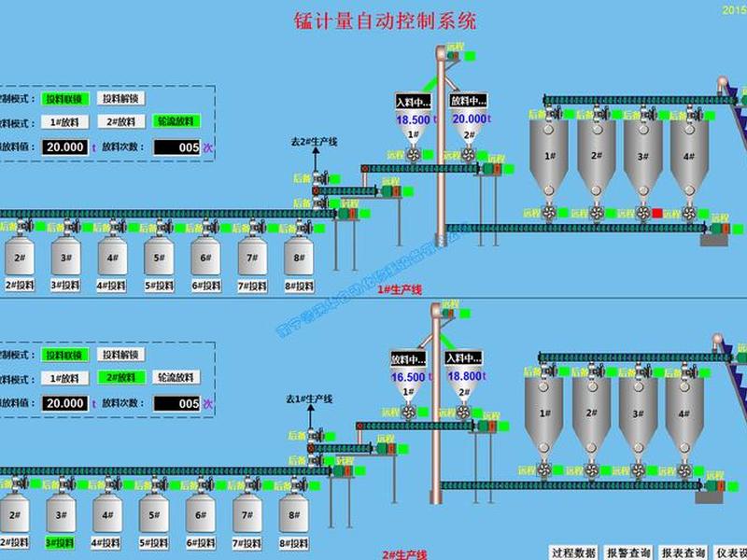Click the 去2#生产线 diverter arrow
The width and height of the screenshot is (747, 560).
click(x=316, y=158)
